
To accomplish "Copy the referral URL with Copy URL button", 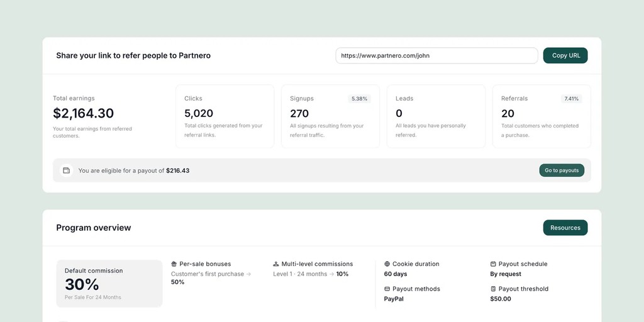I will pyautogui.click(x=565, y=55).
